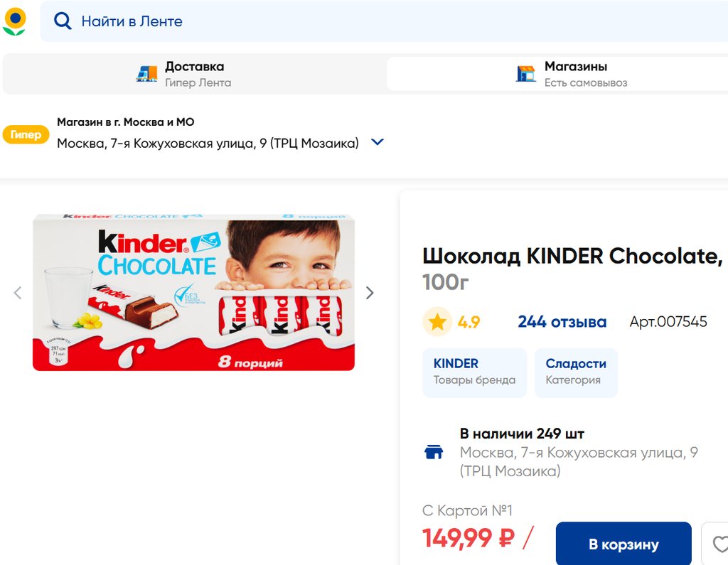
Task: Open the 244 отзыва reviews link
Action: [x=562, y=322]
